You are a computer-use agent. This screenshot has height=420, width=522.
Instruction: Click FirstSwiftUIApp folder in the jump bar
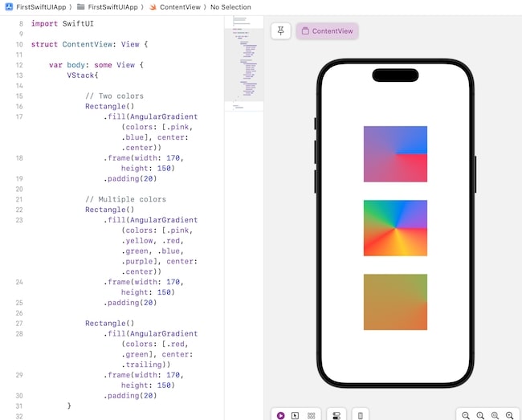click(112, 7)
